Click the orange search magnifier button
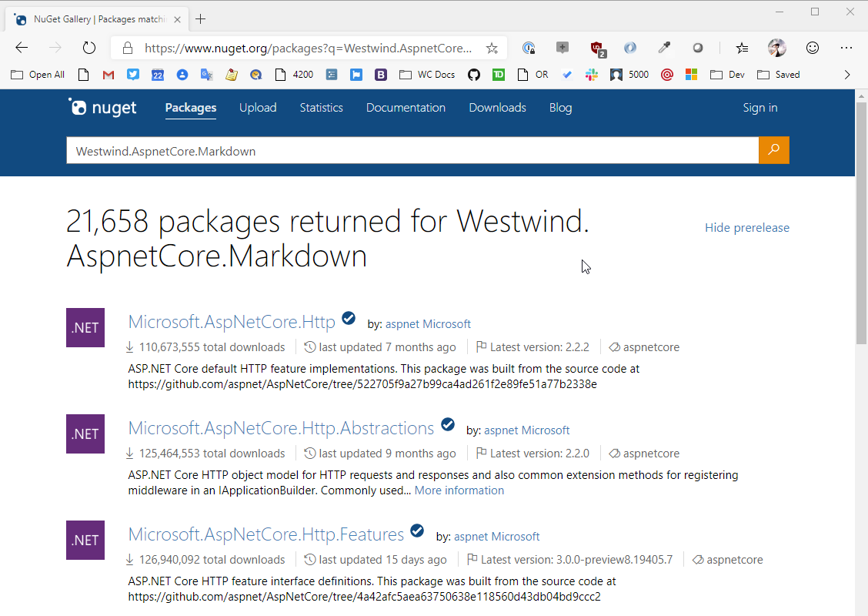The height and width of the screenshot is (616, 868). (774, 150)
